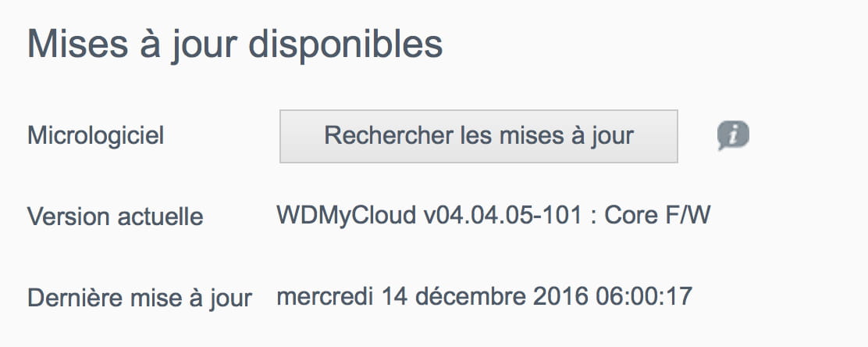Viewport: 868px width, 347px height.
Task: Click the Rechercher les mises à jour button
Action: point(478,136)
